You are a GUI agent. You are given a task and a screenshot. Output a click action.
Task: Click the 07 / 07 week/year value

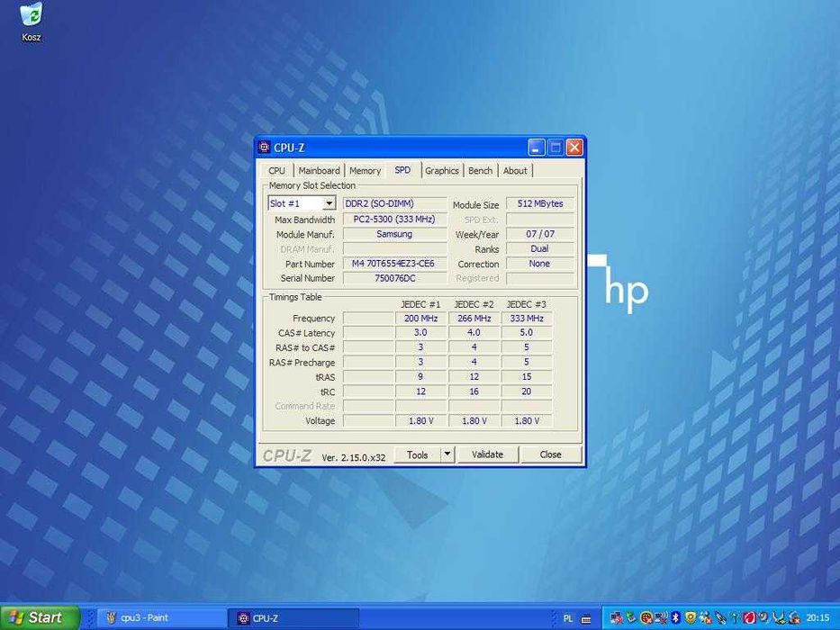tap(540, 234)
